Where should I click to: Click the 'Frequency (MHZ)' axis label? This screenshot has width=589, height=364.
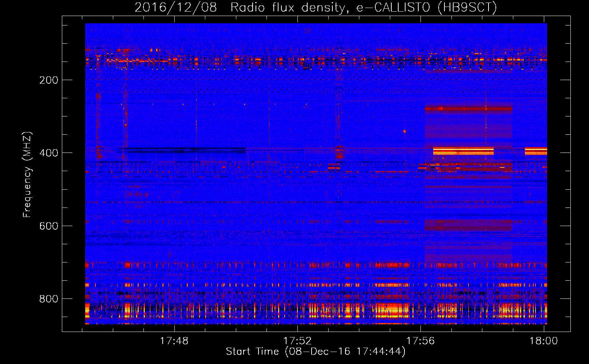pos(27,175)
